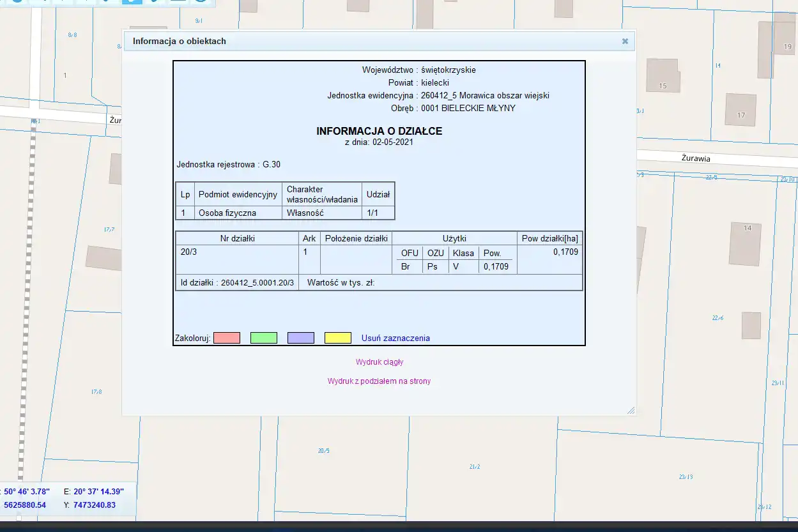Select building number 17 on the map
This screenshot has height=532, width=798.
tap(740, 109)
